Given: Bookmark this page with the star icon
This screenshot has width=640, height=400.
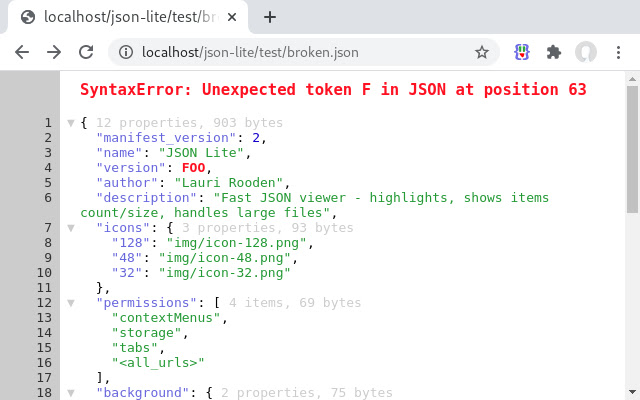Looking at the screenshot, I should click(x=482, y=52).
